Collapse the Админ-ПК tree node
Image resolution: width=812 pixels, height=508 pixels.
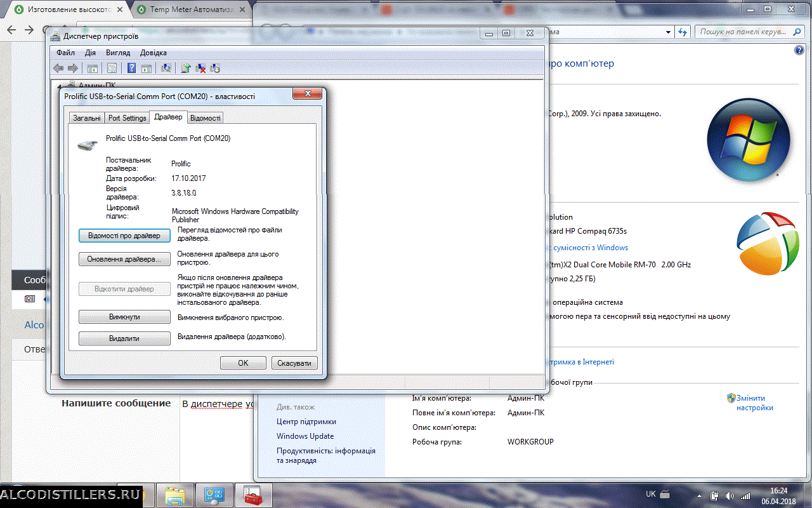[60, 86]
